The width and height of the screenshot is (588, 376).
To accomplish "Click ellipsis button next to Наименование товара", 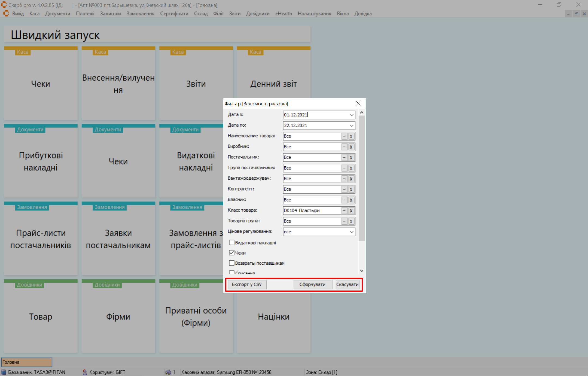I will 345,136.
